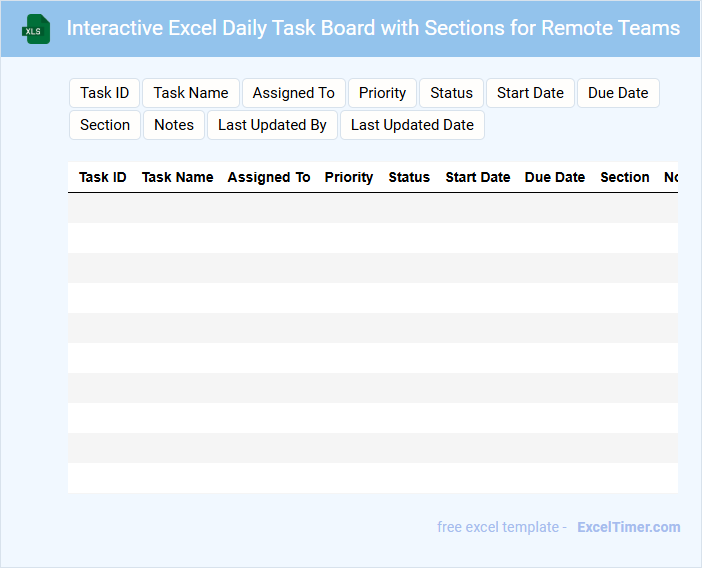
Task: Click the Assigned To tag
Action: [293, 93]
